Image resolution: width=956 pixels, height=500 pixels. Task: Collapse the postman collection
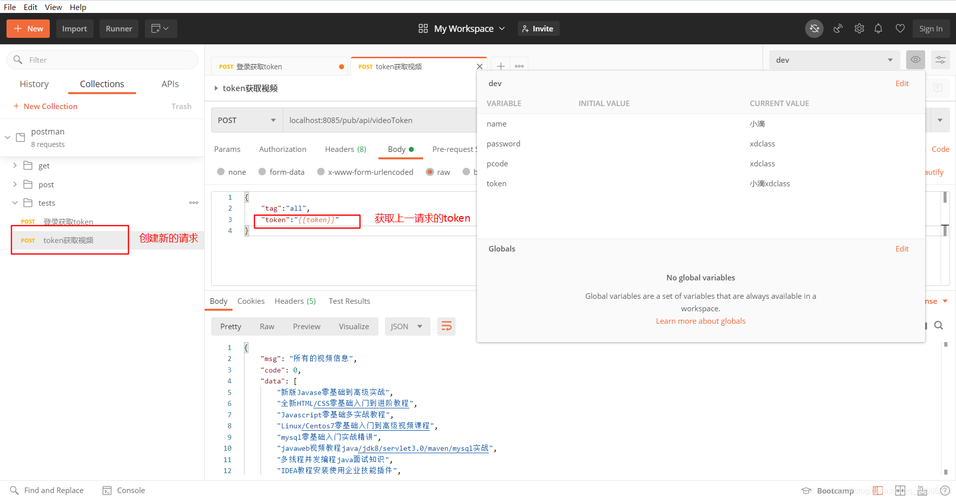7,137
